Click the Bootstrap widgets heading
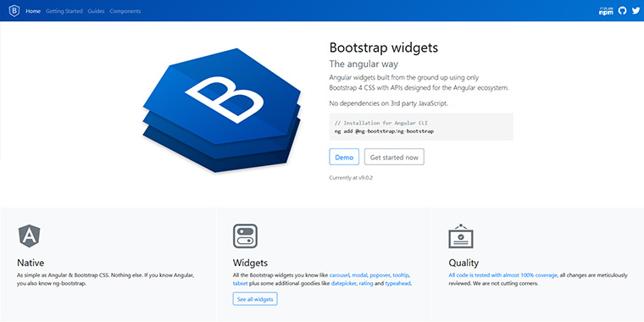 coord(384,47)
